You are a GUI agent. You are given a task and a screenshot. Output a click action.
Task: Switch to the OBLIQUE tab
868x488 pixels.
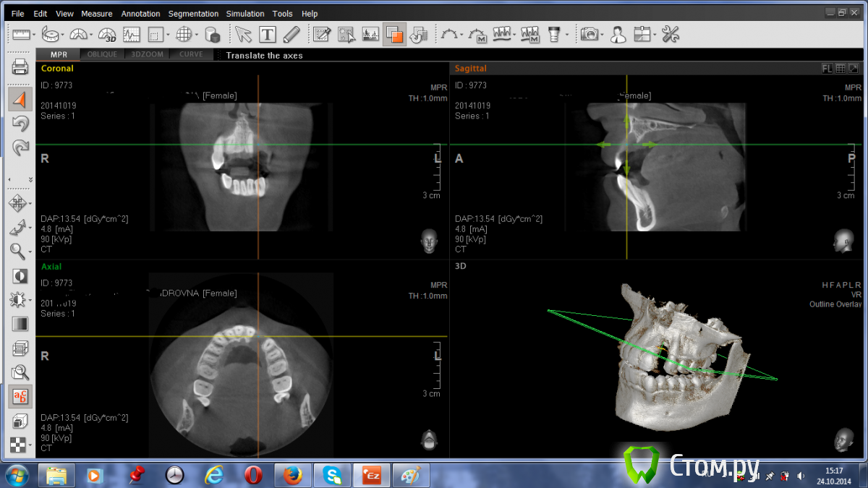pyautogui.click(x=102, y=55)
